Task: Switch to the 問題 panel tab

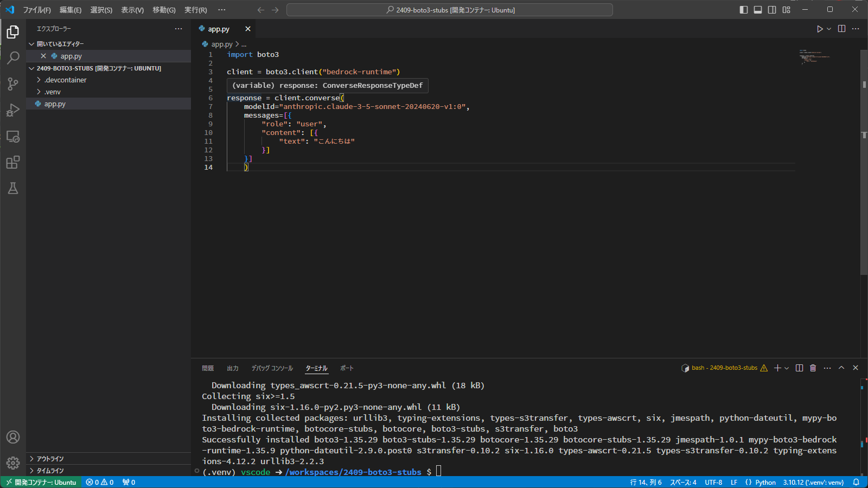Action: tap(208, 368)
